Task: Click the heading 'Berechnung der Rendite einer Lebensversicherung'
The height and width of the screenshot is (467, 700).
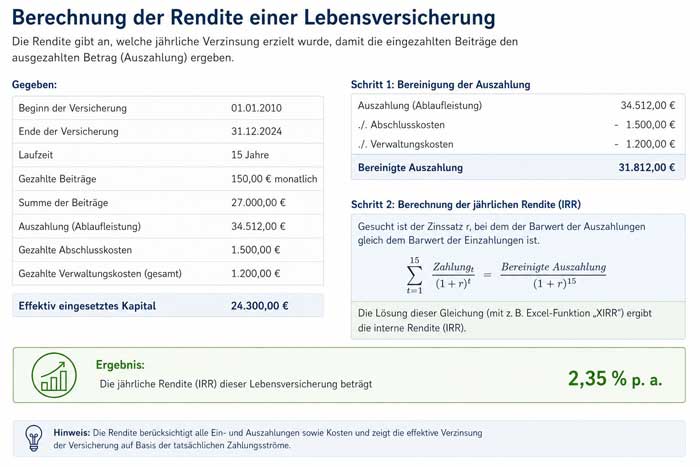Action: pyautogui.click(x=254, y=18)
